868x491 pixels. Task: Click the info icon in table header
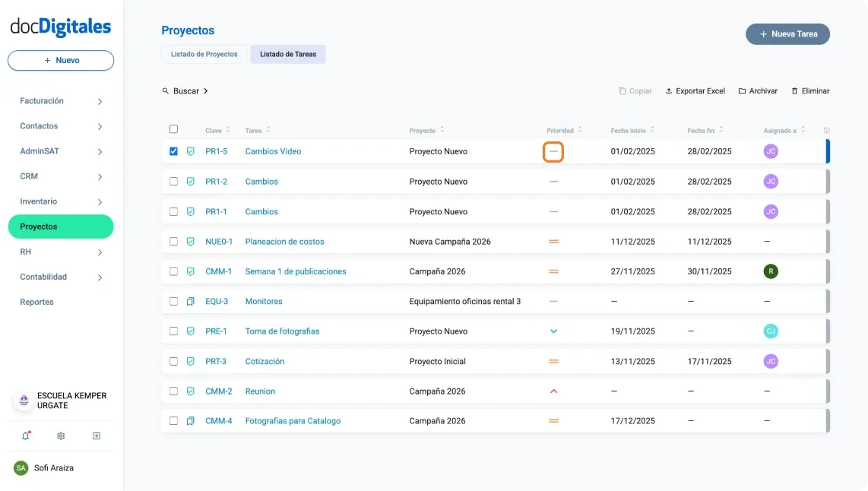[x=826, y=131]
